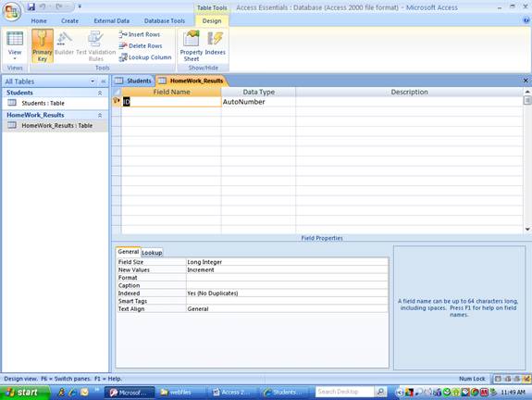Open Customize Quick Access Toolbar dropdown

[80, 6]
